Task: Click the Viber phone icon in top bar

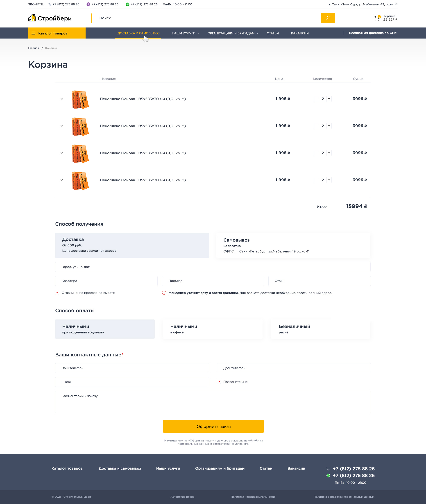Action: 88,4
